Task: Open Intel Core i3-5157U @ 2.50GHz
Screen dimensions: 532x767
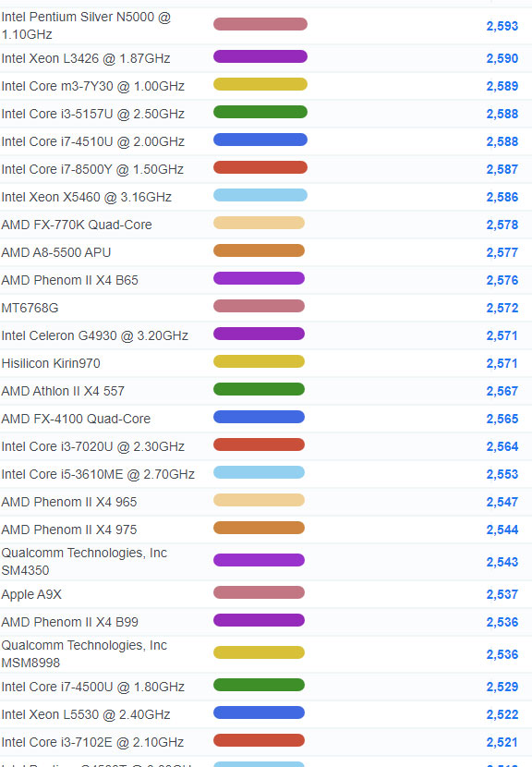Action: tap(93, 114)
